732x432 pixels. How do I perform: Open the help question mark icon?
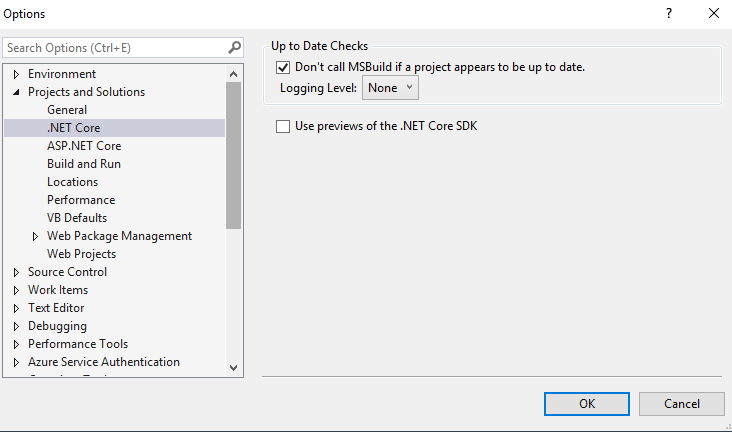pos(669,13)
